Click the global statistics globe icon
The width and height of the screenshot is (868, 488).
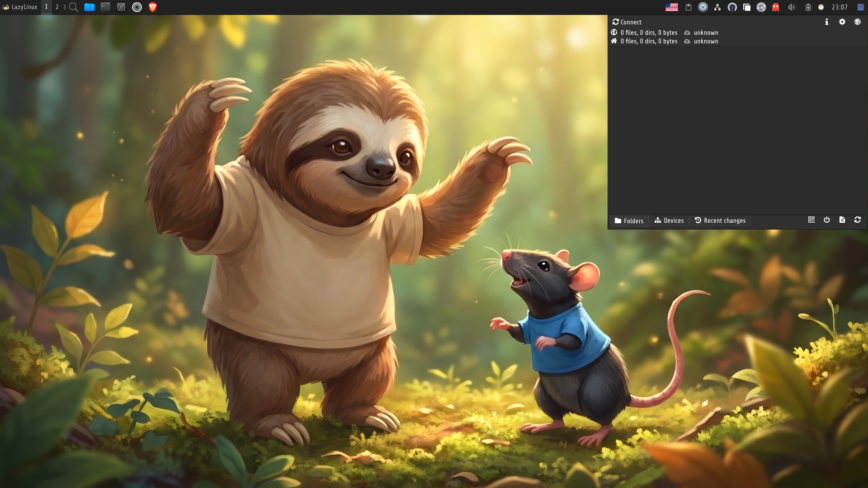point(614,32)
